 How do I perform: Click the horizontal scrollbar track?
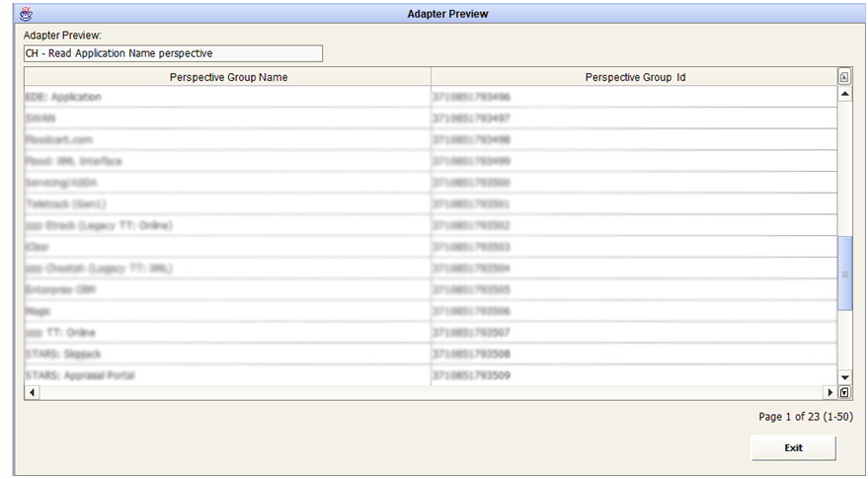click(x=432, y=393)
